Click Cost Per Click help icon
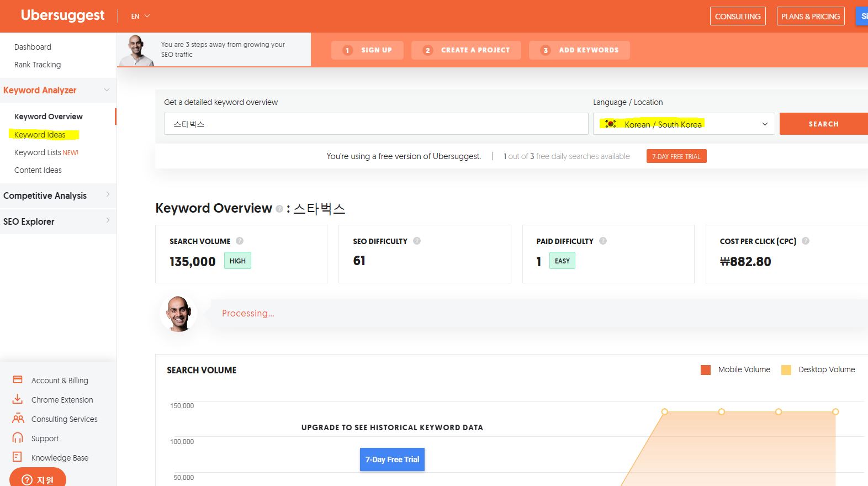The height and width of the screenshot is (486, 868). point(806,241)
